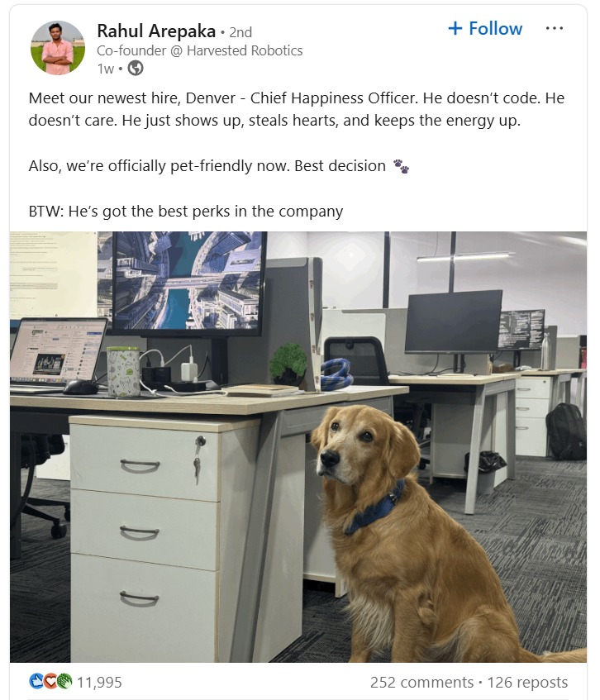
Task: Open the office dog photo
Action: pyautogui.click(x=298, y=446)
